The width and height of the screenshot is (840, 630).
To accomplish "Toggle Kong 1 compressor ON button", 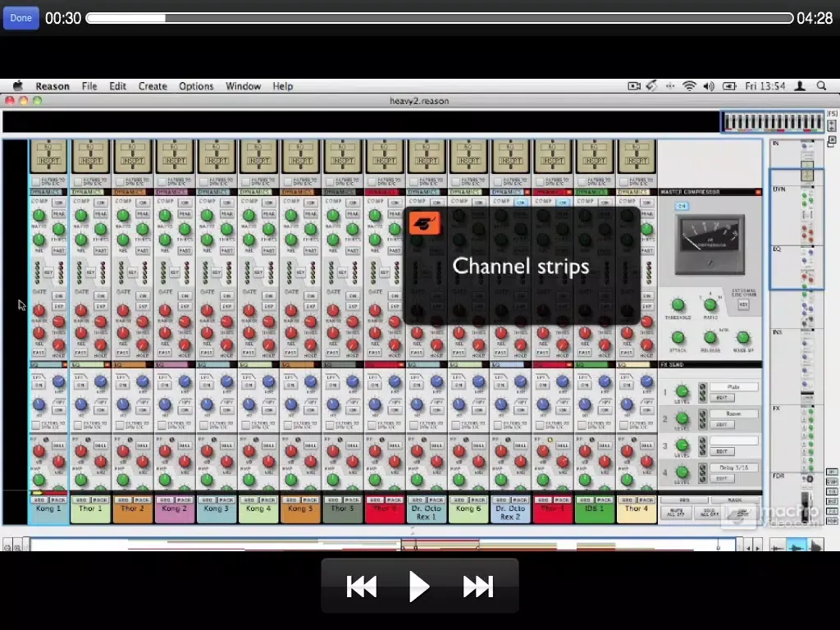I will click(59, 203).
